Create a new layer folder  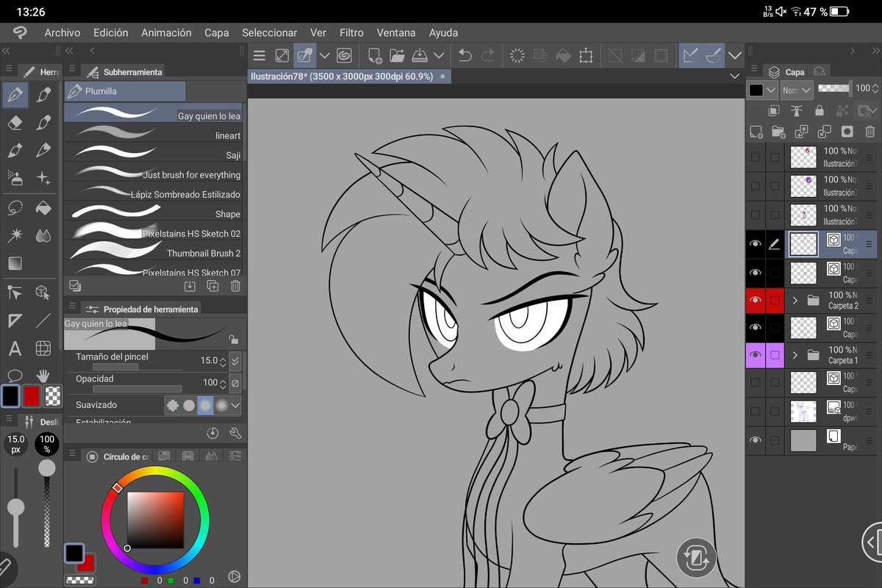pyautogui.click(x=778, y=132)
